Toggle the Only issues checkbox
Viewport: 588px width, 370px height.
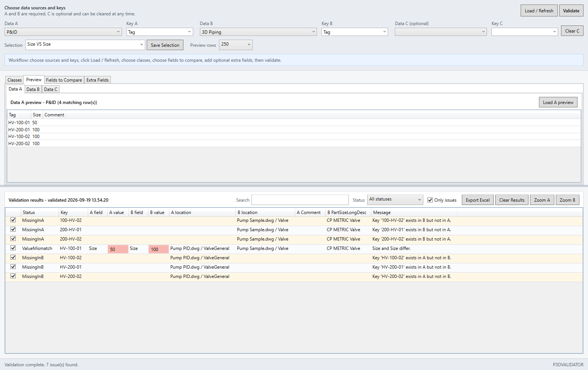click(x=430, y=200)
